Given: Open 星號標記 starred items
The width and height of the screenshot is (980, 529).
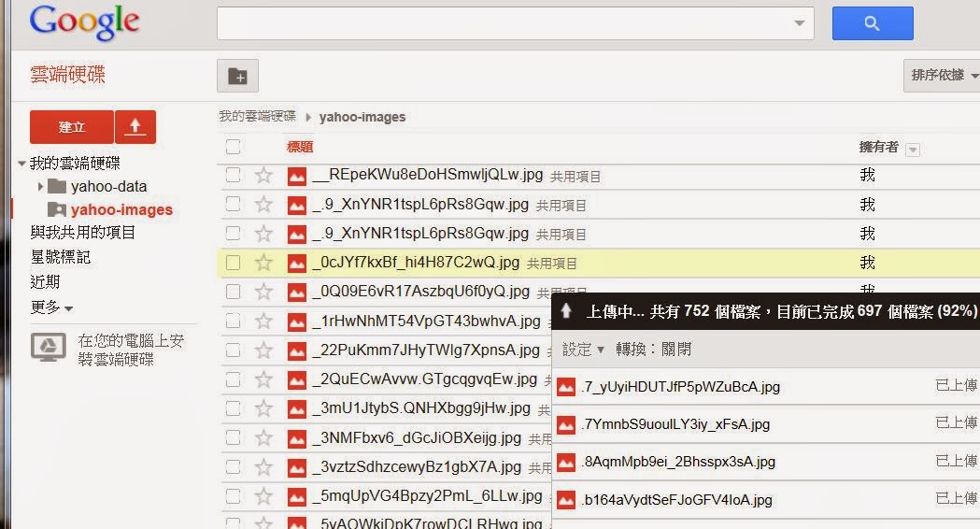Looking at the screenshot, I should click(61, 257).
